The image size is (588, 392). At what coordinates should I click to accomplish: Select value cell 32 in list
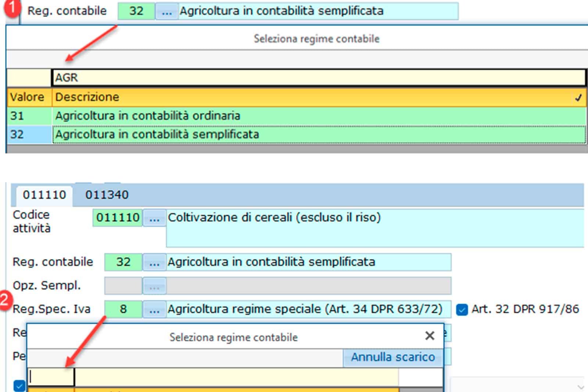tap(29, 134)
